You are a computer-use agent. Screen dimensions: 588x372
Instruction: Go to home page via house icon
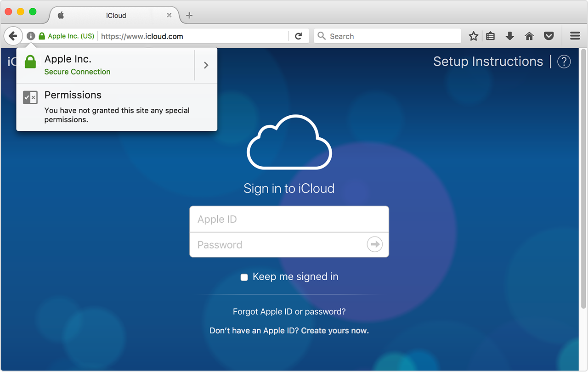tap(529, 36)
